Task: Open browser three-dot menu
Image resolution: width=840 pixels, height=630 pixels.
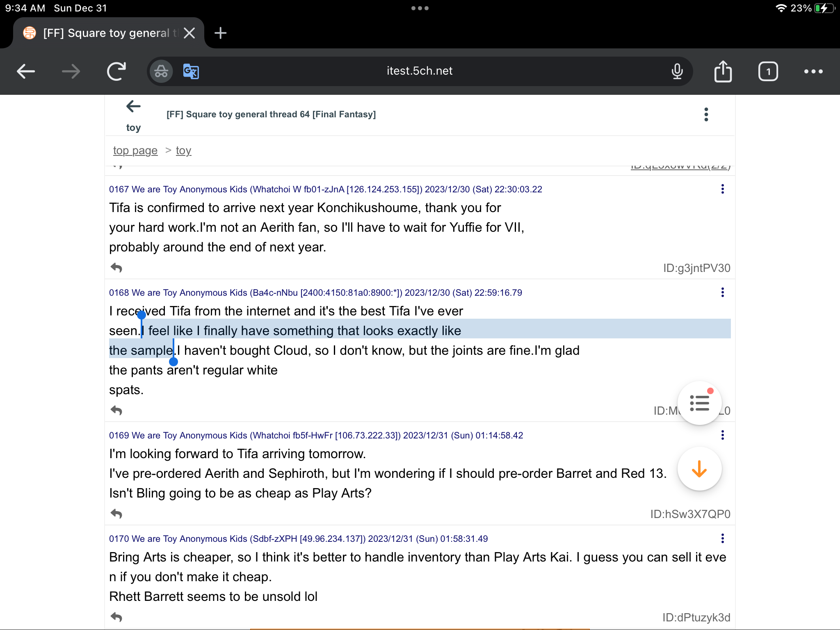Action: tap(813, 71)
